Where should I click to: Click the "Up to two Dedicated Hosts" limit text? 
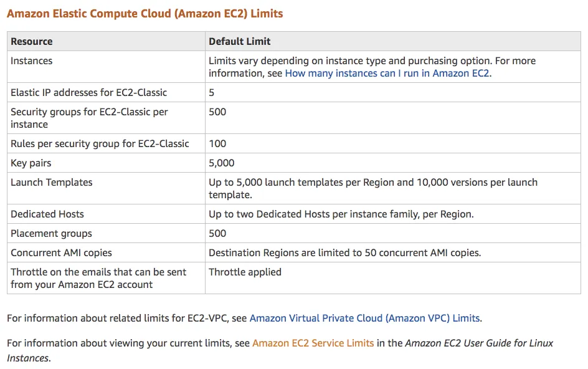[x=341, y=214]
